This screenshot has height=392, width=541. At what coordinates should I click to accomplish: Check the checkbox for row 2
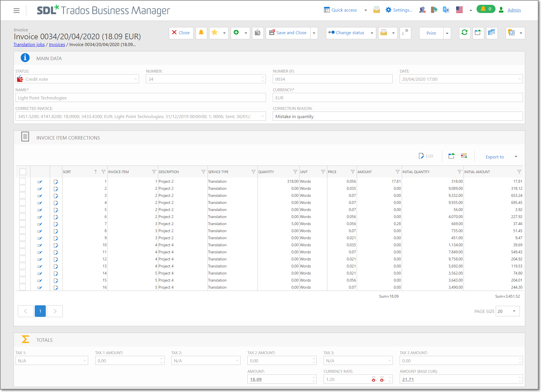pos(23,188)
